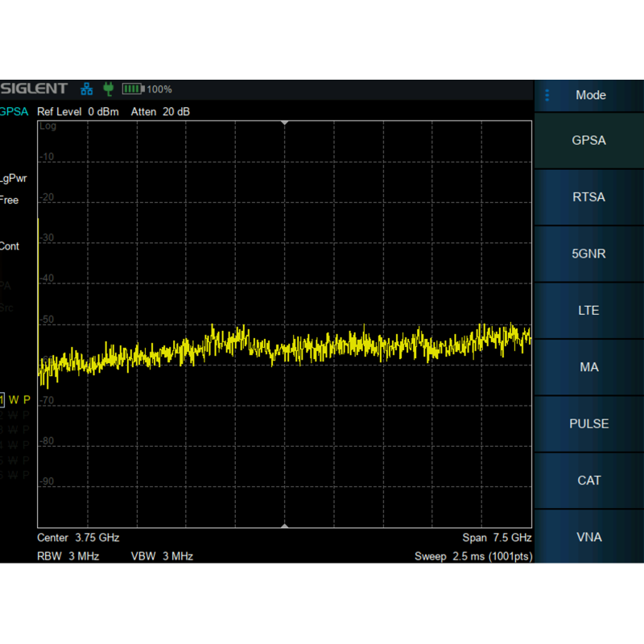The image size is (644, 644).
Task: Click the Atten 20 dB setting
Action: pyautogui.click(x=160, y=111)
